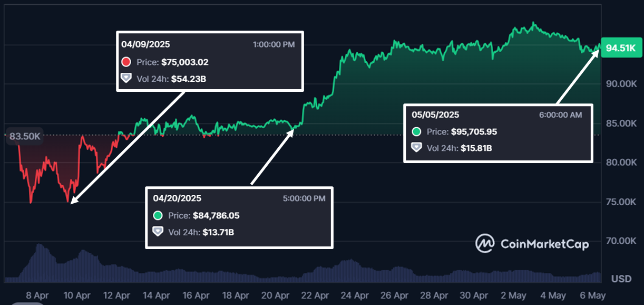Click the 8 Apr date label

tap(37, 295)
